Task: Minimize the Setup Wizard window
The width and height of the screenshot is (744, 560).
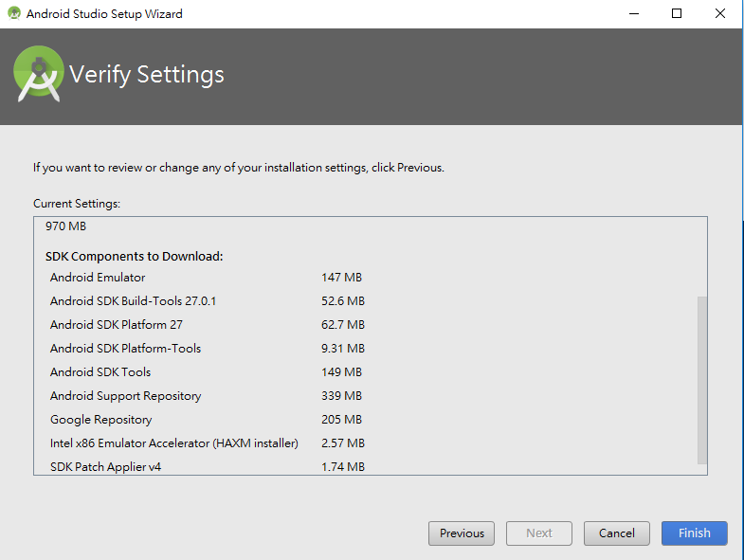Action: [634, 13]
